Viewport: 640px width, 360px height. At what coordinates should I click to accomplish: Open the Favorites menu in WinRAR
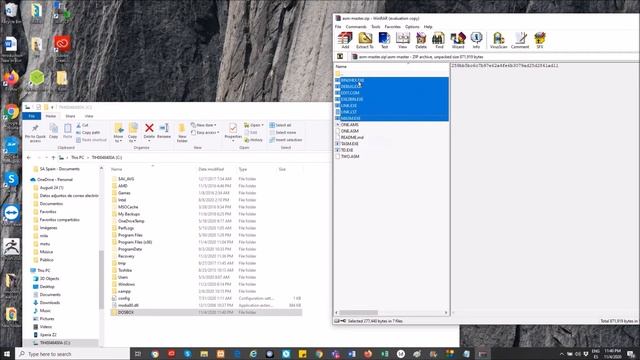tap(393, 27)
